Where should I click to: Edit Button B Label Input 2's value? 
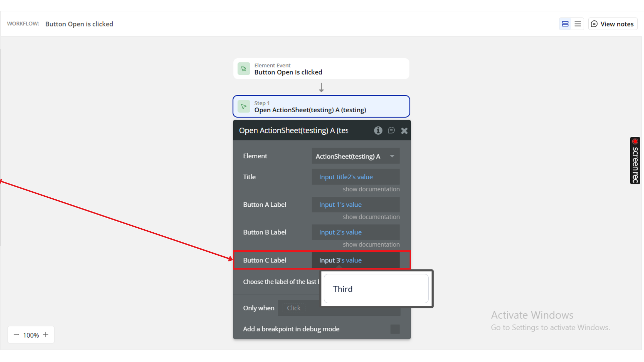[340, 232]
